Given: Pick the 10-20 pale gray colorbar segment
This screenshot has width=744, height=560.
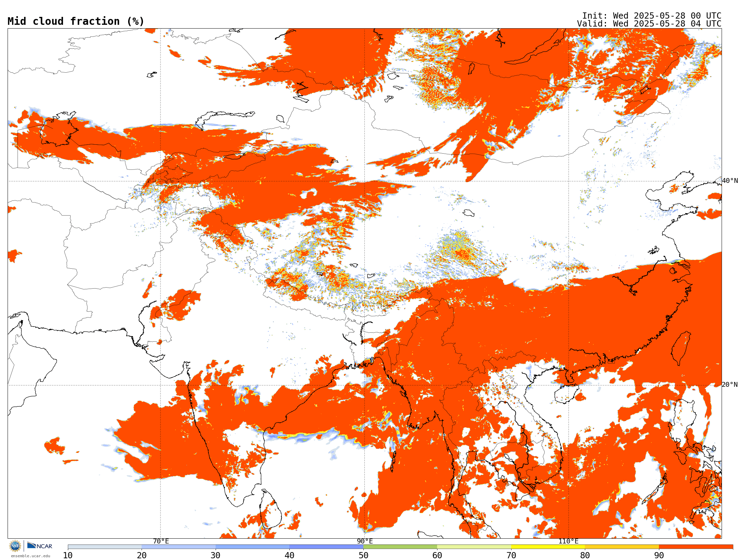Looking at the screenshot, I should (105, 547).
